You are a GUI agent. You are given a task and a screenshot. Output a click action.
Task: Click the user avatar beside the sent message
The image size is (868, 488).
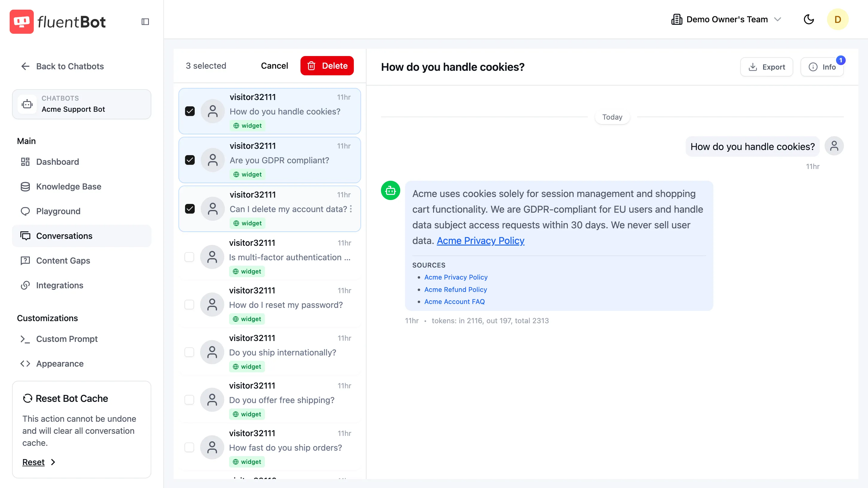pos(834,146)
